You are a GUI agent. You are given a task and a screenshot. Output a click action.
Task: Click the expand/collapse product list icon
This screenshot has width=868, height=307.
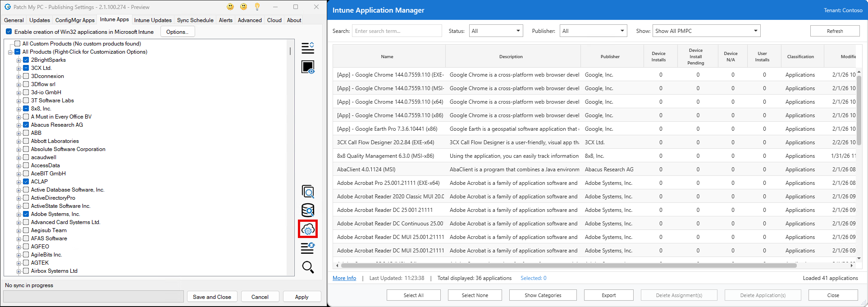tap(308, 48)
